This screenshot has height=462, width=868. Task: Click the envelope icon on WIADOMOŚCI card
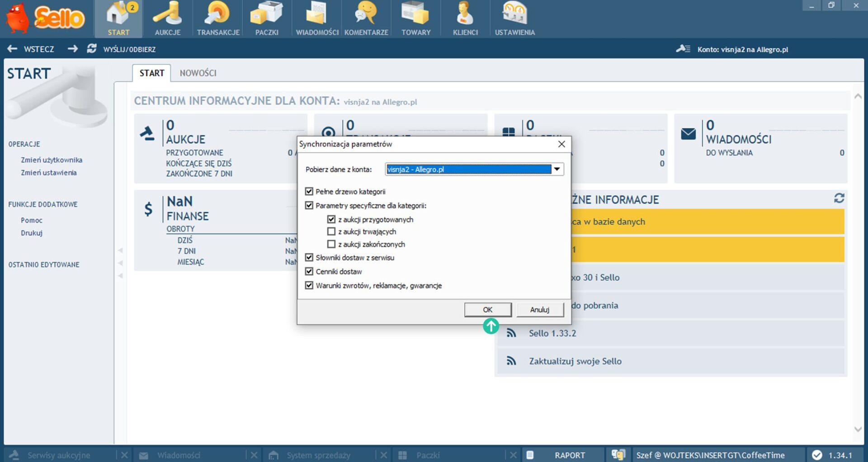click(x=689, y=134)
